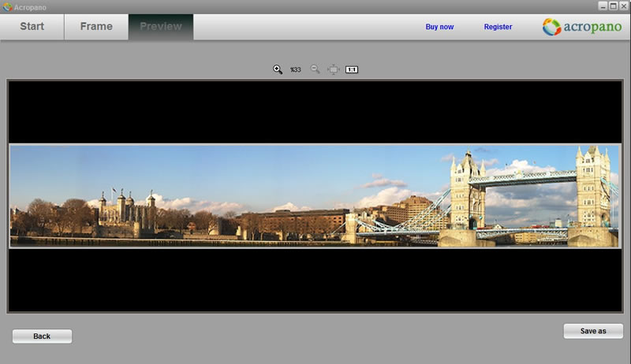
Task: Click the zoom out magnifier icon
Action: [315, 69]
